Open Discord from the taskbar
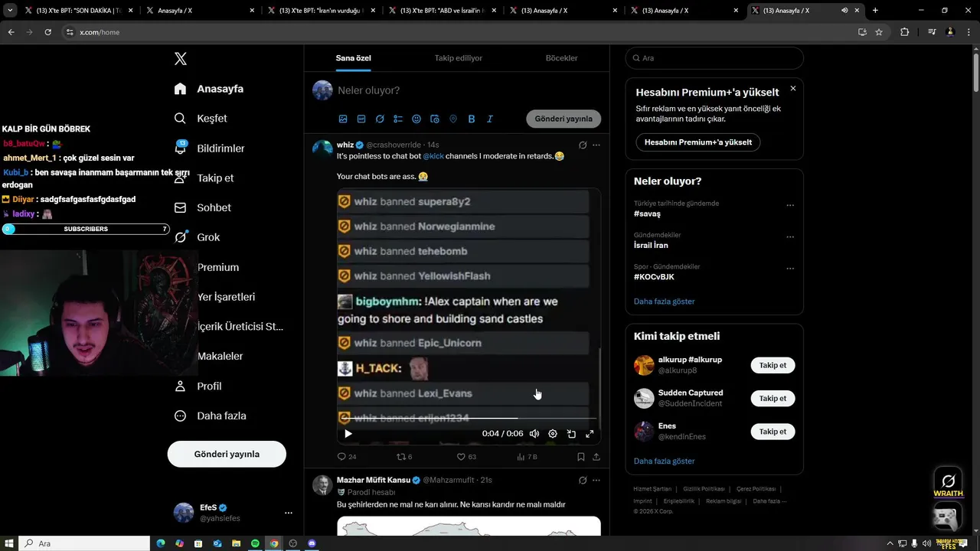Image resolution: width=980 pixels, height=551 pixels. click(x=312, y=543)
